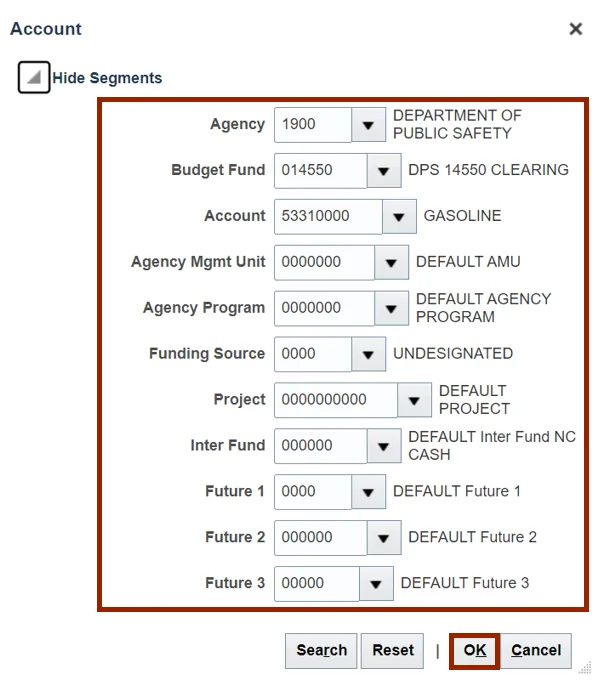
Task: Expand the Budget Fund dropdown list
Action: pyautogui.click(x=383, y=171)
